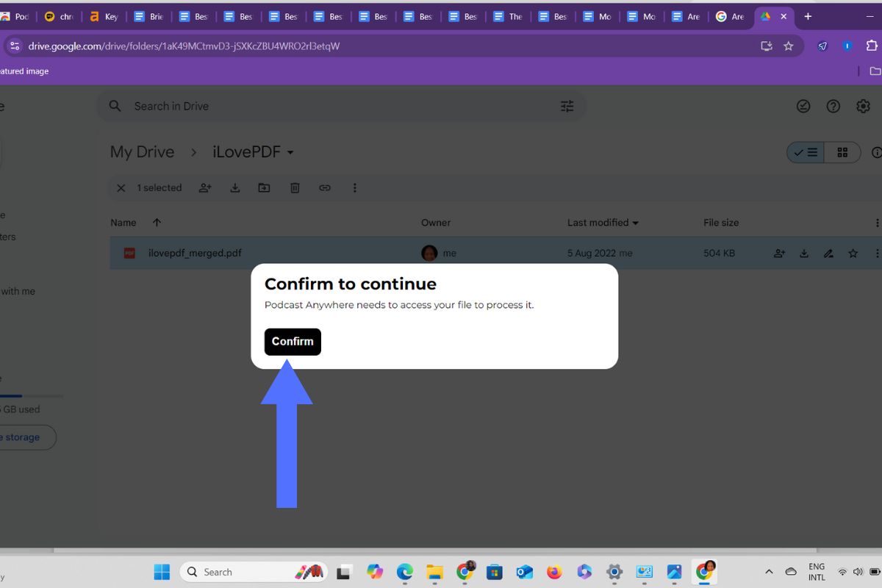Download ilovepdf_merged.pdf using its row icon

(x=804, y=254)
